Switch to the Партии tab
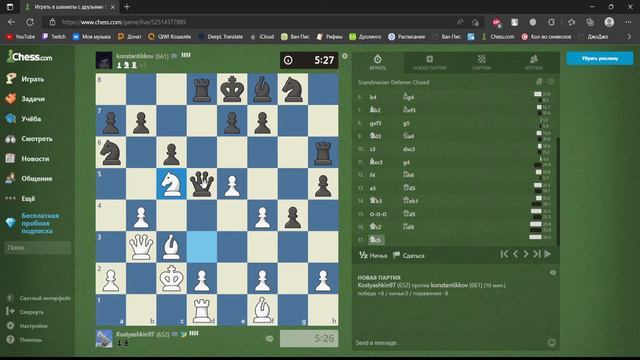 click(x=482, y=62)
